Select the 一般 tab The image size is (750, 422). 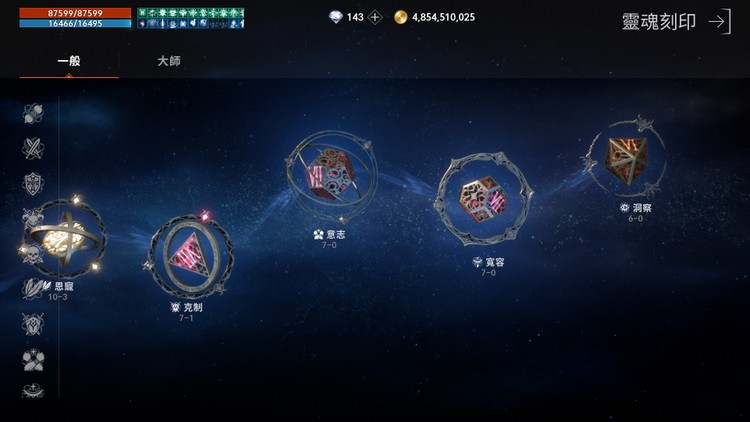tap(69, 61)
